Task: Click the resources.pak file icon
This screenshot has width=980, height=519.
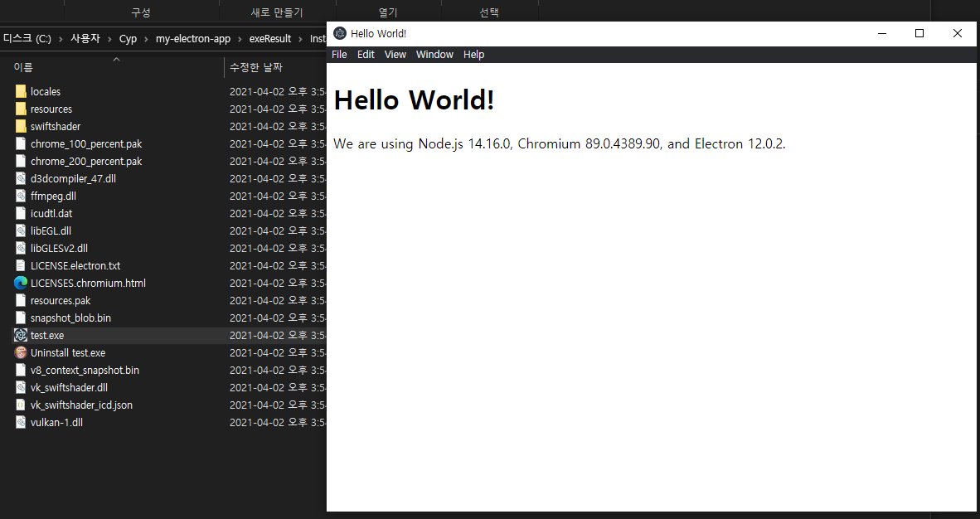Action: tap(21, 301)
